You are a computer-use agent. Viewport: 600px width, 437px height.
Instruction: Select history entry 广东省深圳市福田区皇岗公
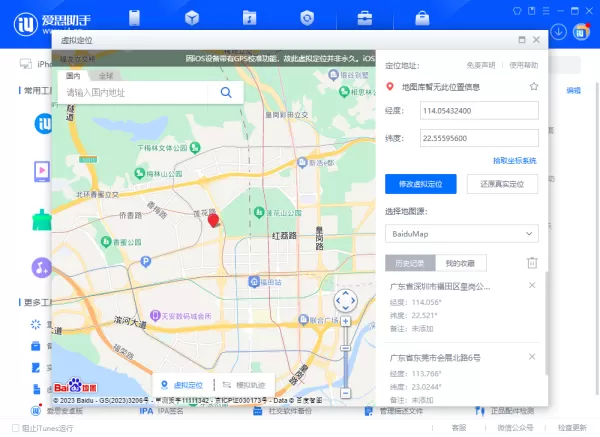pos(440,287)
